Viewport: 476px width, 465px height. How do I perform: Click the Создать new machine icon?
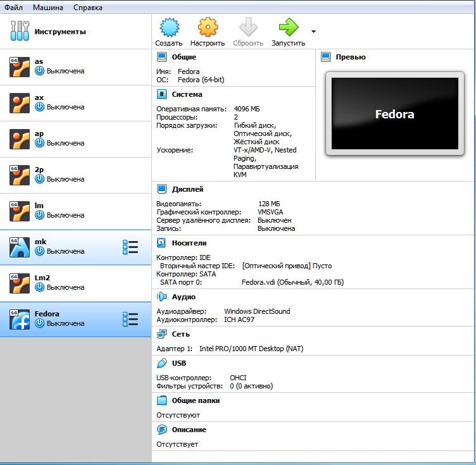click(x=169, y=27)
